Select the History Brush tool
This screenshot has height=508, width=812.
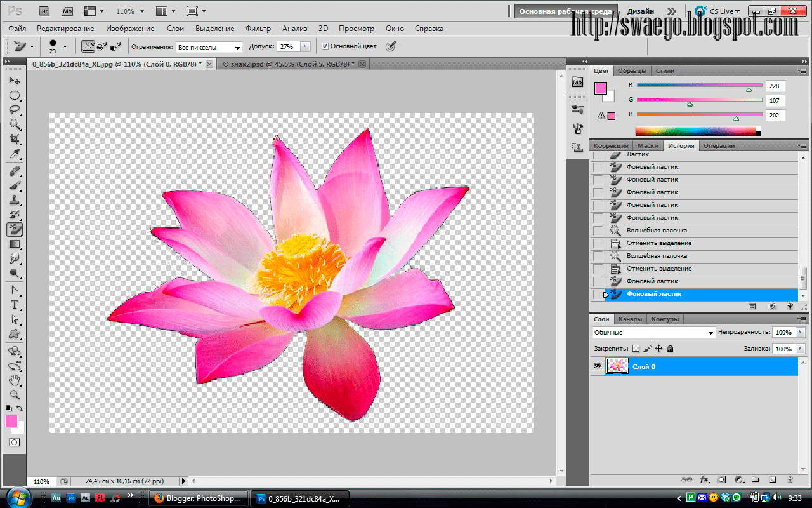click(14, 215)
